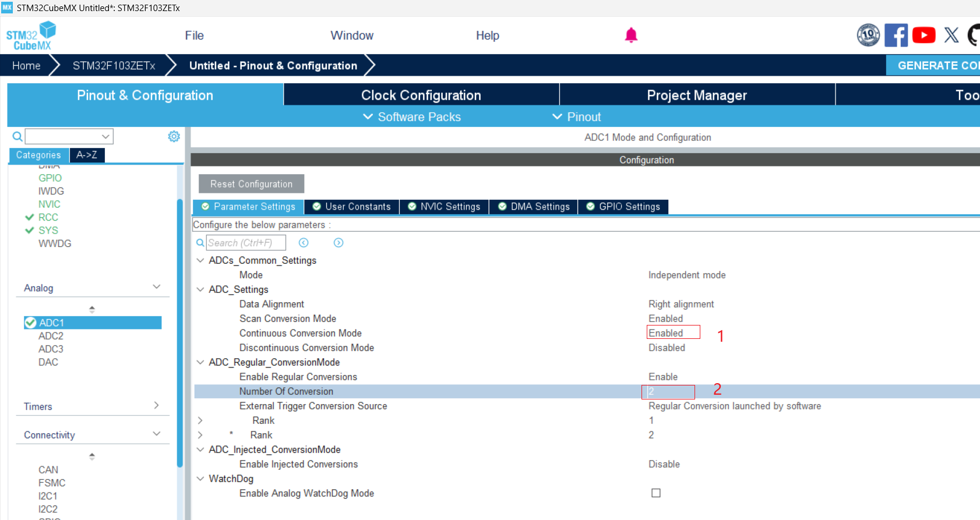
Task: Select GPIO in System Core list
Action: click(50, 178)
